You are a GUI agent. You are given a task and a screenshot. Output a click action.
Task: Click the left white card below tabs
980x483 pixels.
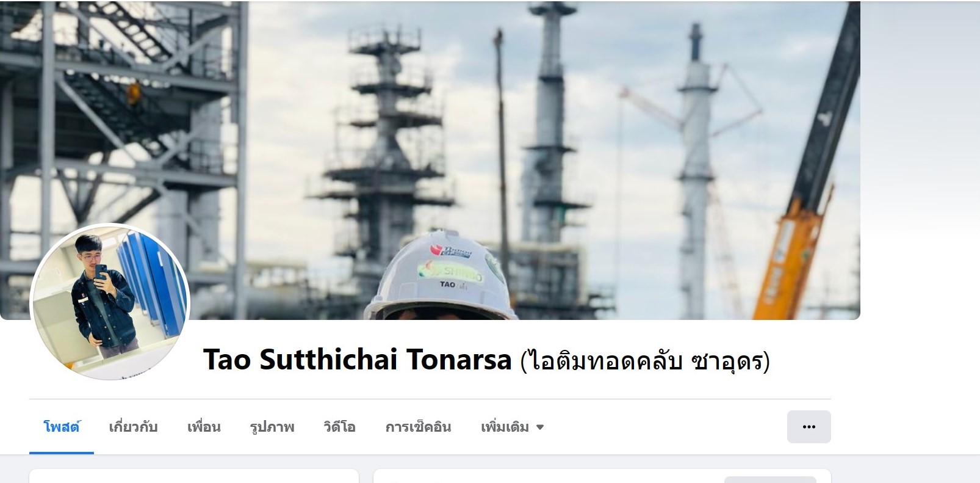click(x=194, y=476)
